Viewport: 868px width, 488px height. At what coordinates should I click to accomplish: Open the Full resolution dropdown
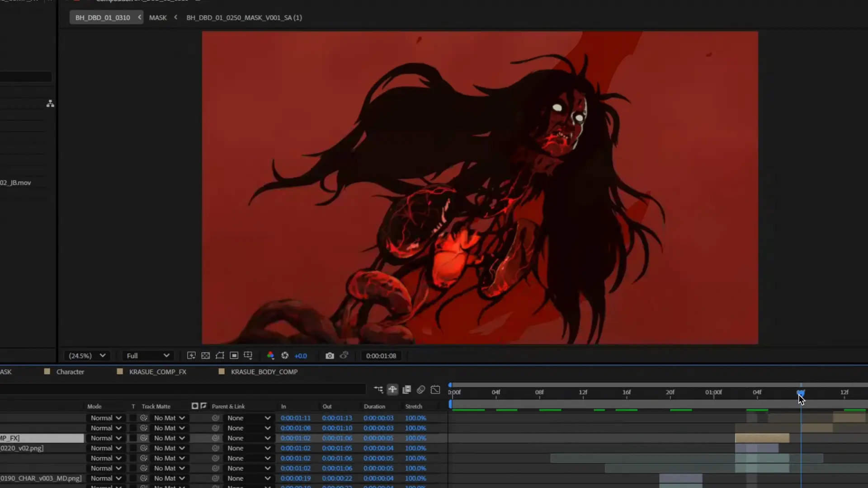click(147, 356)
